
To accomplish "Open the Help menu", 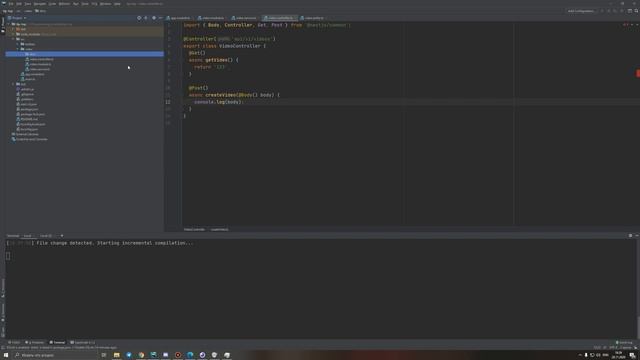I will click(x=117, y=4).
